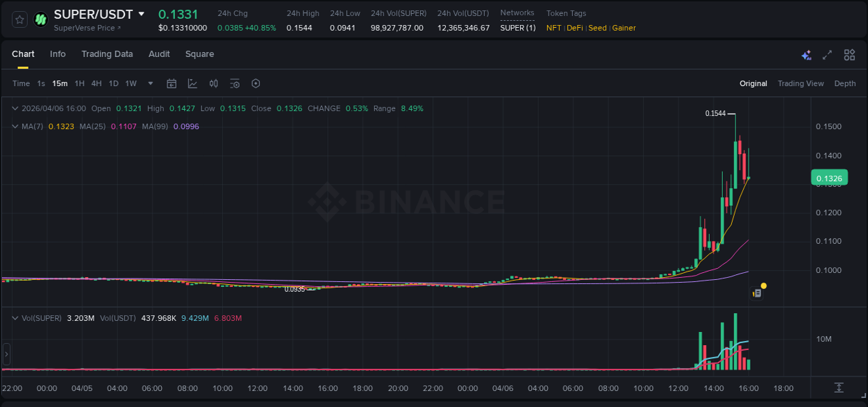Collapse the MA indicator legend row
Image resolution: width=868 pixels, height=407 pixels.
pyautogui.click(x=15, y=126)
